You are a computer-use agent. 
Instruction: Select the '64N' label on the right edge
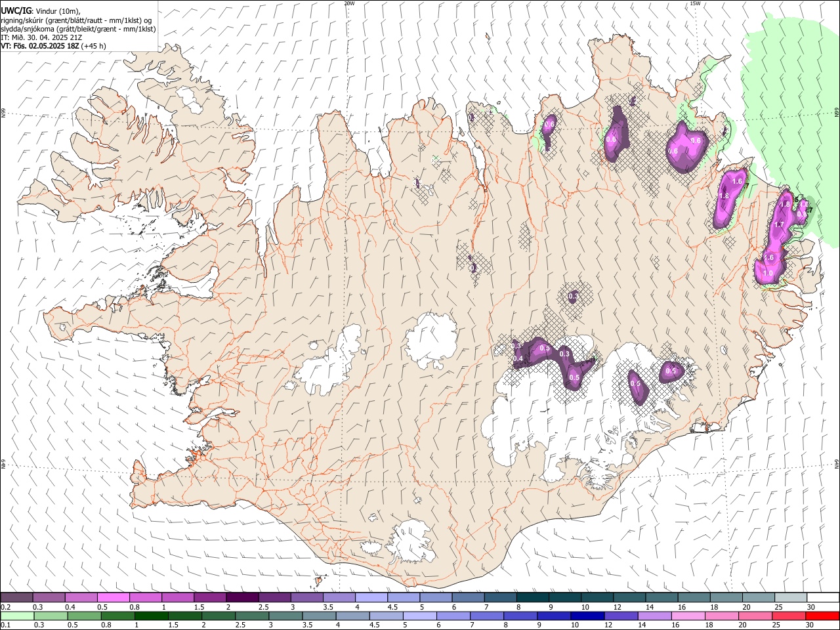pos(837,463)
